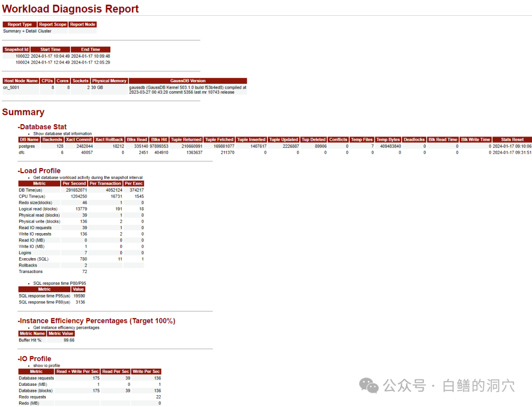Select the Logical read (blocks) metric row
Image resolution: width=532 pixels, height=407 pixels.
point(81,209)
